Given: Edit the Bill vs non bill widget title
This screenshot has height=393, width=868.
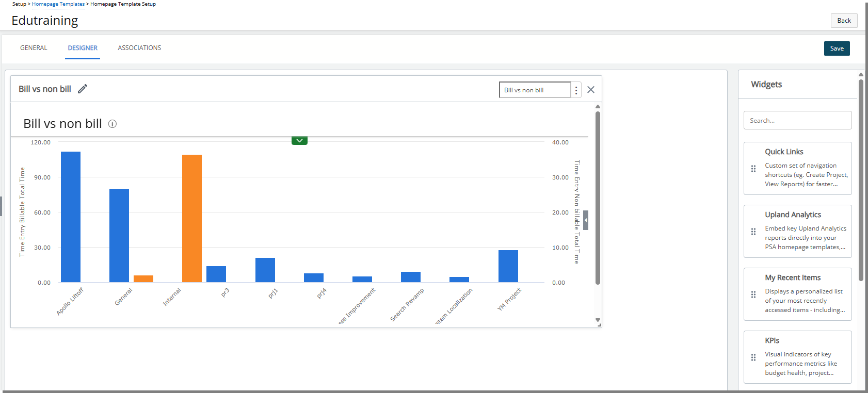Looking at the screenshot, I should (83, 89).
